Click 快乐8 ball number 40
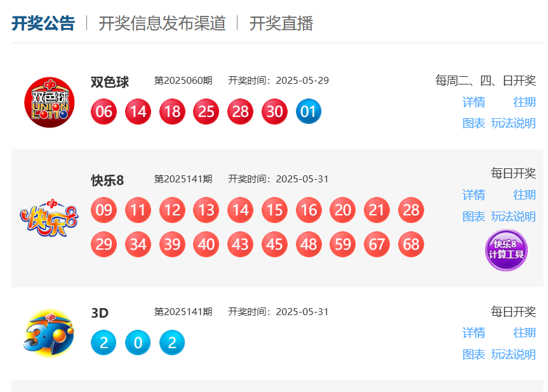548x392 pixels. pyautogui.click(x=206, y=244)
